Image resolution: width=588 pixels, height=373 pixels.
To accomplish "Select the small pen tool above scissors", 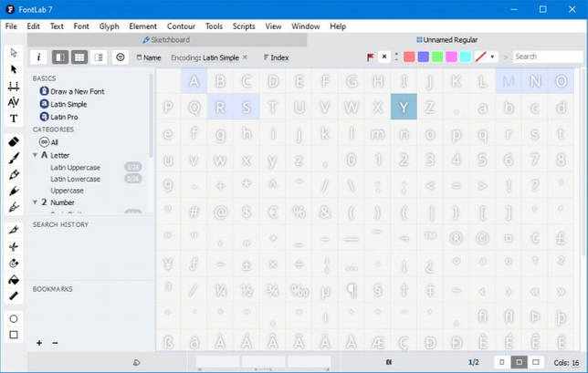I will pos(14,230).
